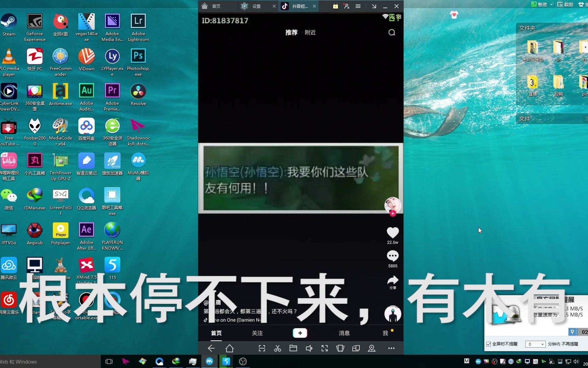Click the emulator volume speaker icon

309,348
